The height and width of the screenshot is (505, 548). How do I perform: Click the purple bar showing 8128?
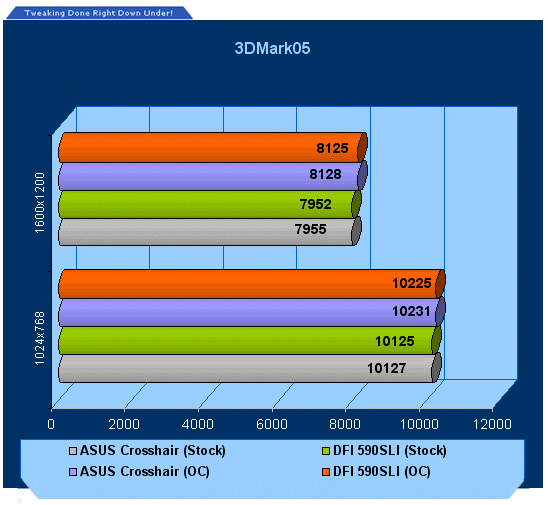pos(212,176)
